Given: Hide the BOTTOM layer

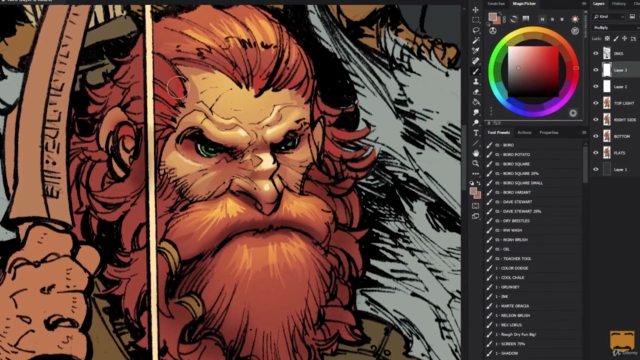Looking at the screenshot, I should coord(596,136).
